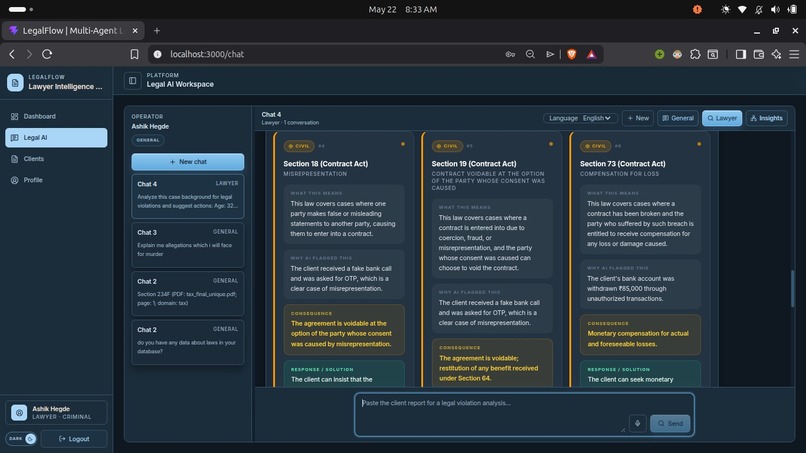
Task: Select the LegalFlow Multi-Agent browser tab
Action: [x=73, y=31]
